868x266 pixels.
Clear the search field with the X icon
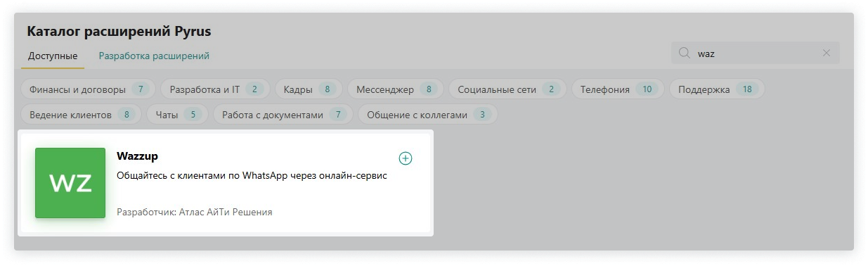[x=827, y=53]
